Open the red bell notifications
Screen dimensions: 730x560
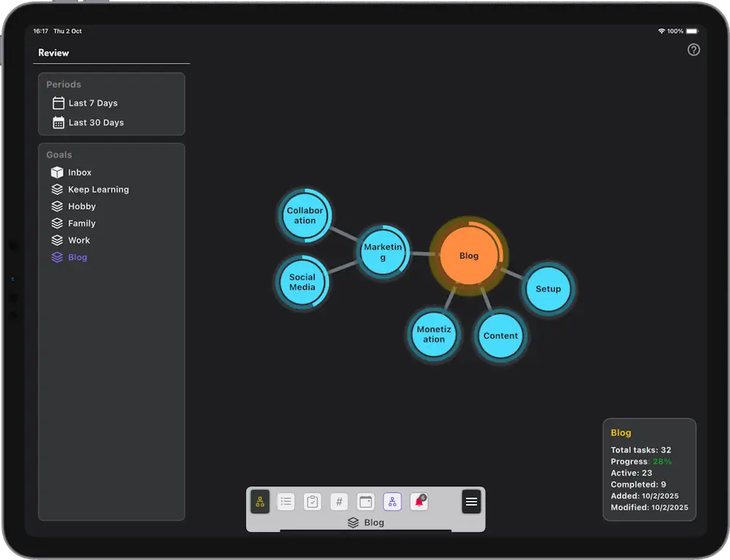click(418, 502)
